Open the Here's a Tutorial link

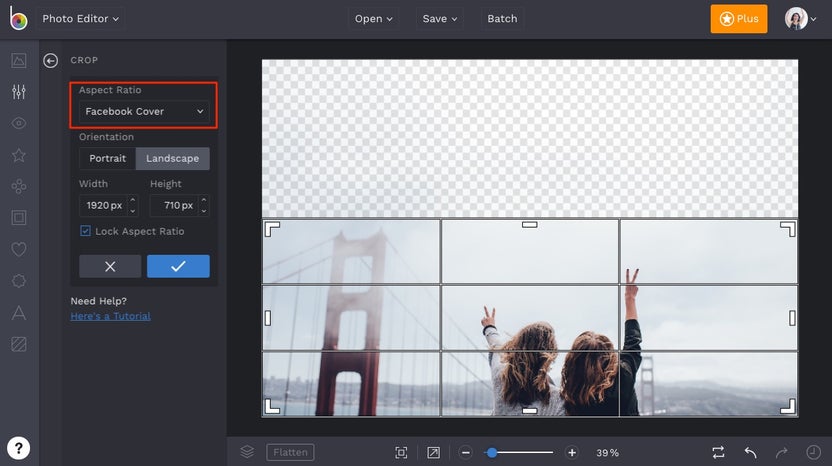click(x=110, y=316)
